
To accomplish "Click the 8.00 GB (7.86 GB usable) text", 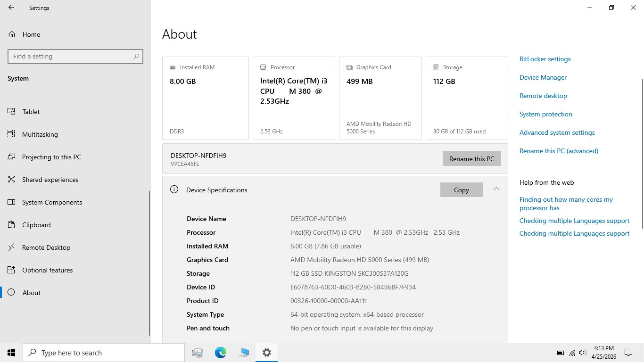I will (x=326, y=246).
